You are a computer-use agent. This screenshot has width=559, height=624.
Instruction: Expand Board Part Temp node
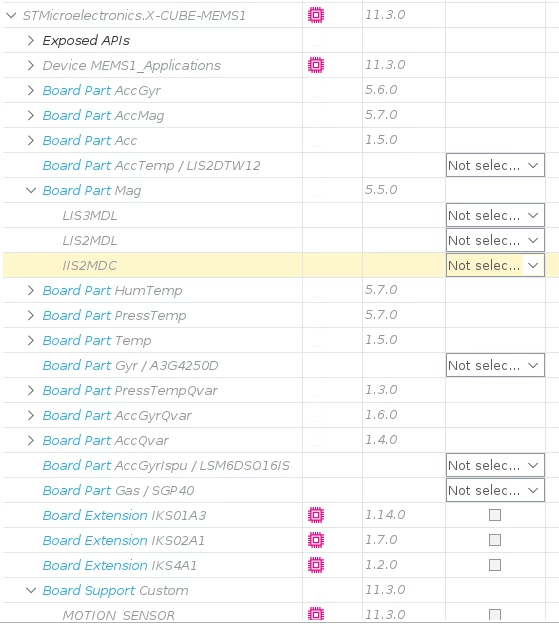(x=31, y=341)
